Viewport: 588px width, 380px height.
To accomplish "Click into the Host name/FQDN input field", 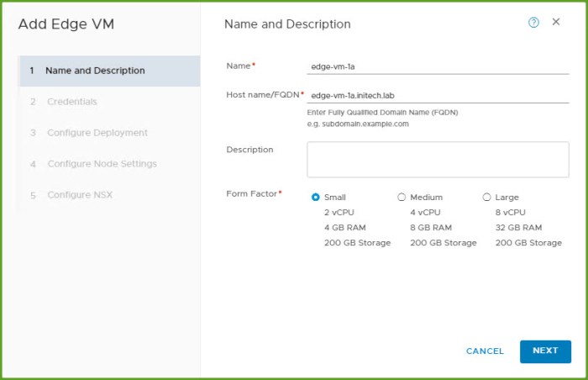I will click(x=437, y=96).
